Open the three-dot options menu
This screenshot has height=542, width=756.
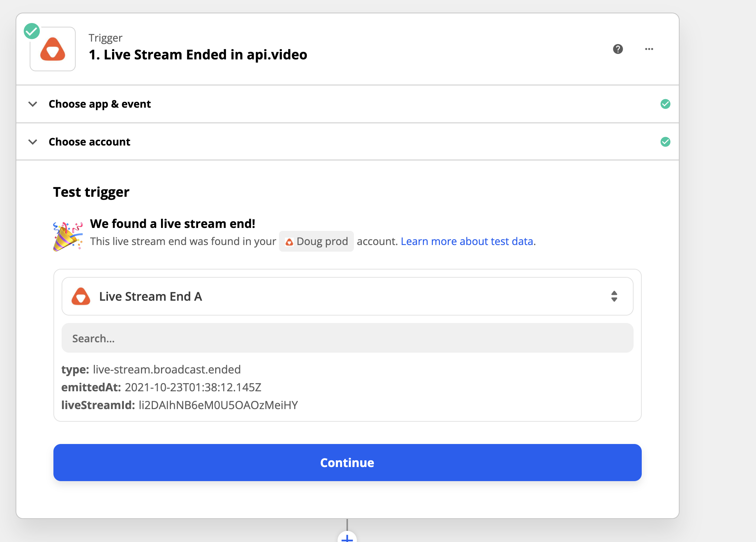(649, 49)
